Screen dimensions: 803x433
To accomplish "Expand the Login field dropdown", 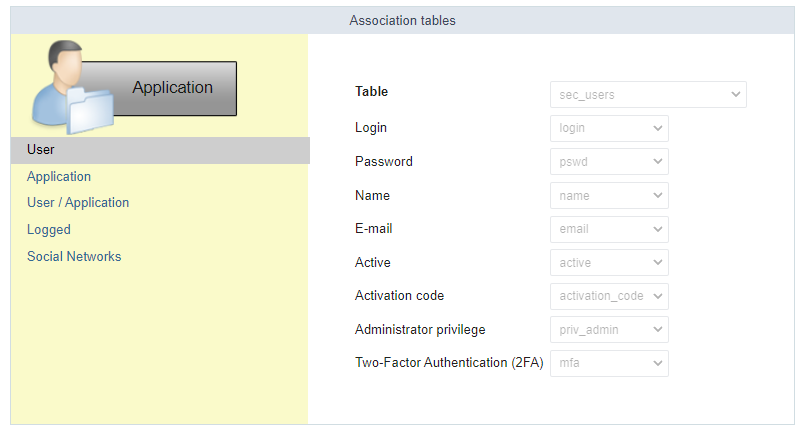I will point(608,128).
